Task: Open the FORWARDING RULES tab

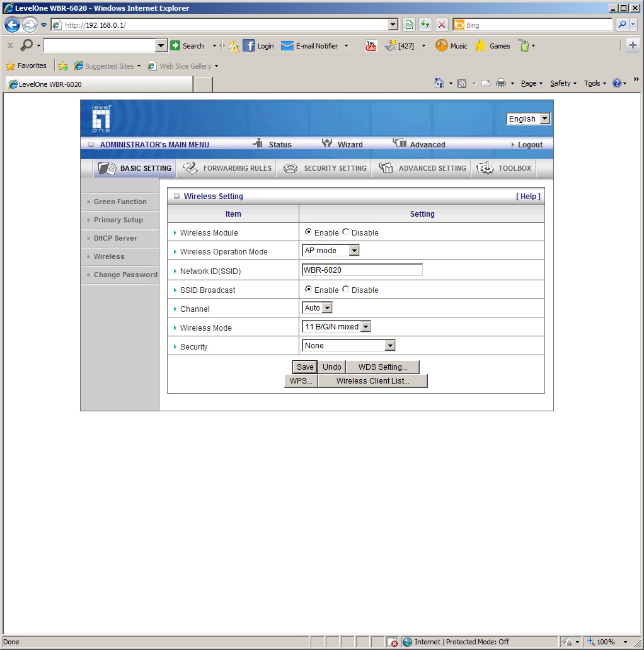Action: coord(227,168)
